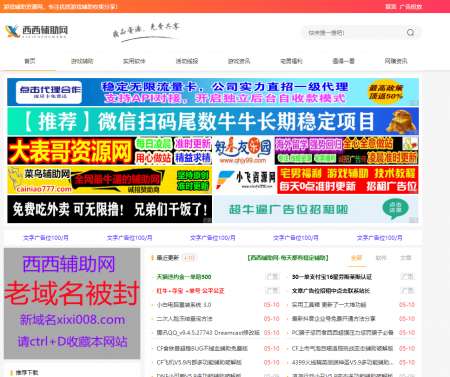Open the 游戏辅助 navigation item

[x=82, y=61]
